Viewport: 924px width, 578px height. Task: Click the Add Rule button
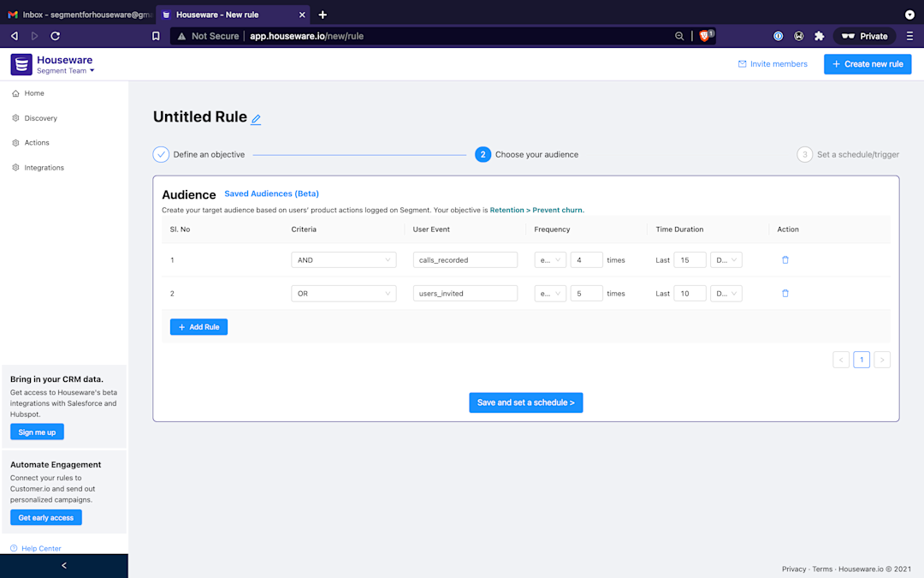198,327
